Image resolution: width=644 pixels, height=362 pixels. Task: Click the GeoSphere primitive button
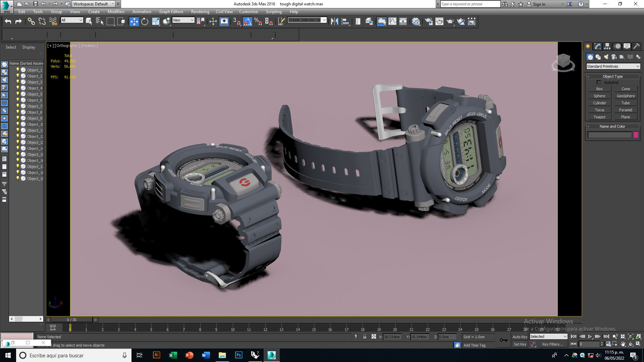point(626,96)
